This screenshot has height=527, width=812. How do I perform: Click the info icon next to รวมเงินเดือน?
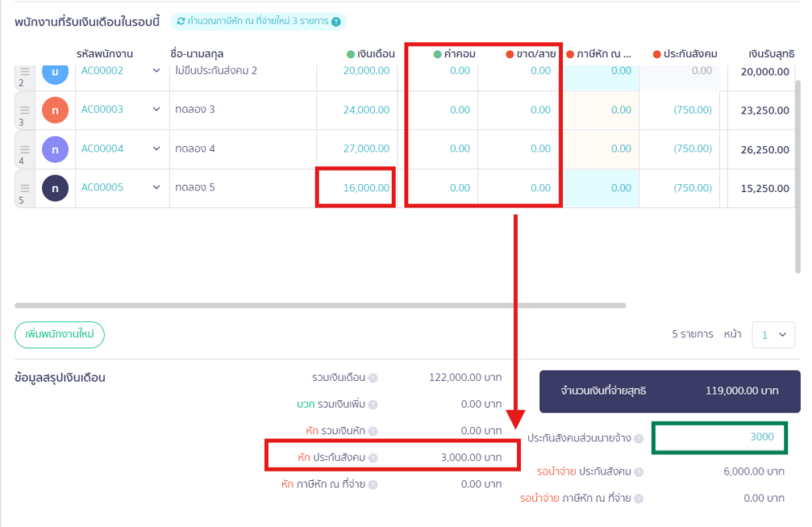(x=373, y=379)
